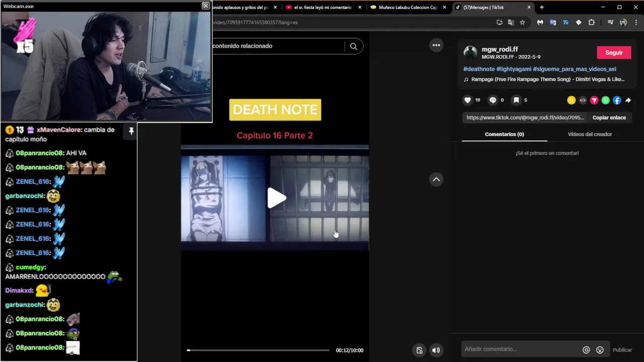Viewport: 644px width, 362px height.
Task: Save the video with the bookmark icon
Action: [x=516, y=100]
